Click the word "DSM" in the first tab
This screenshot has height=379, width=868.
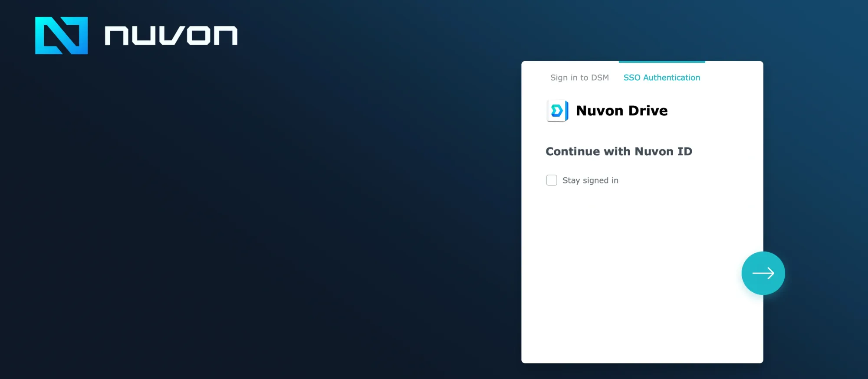[x=600, y=78]
